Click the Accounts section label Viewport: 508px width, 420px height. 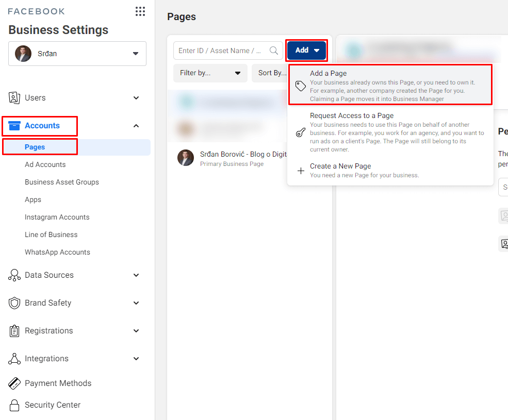click(42, 126)
